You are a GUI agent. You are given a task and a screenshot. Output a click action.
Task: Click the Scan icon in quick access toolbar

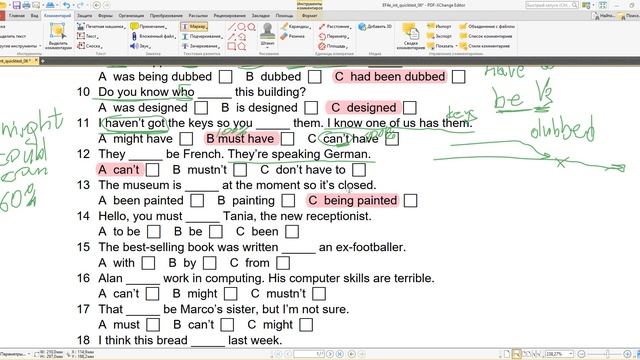pyautogui.click(x=51, y=5)
